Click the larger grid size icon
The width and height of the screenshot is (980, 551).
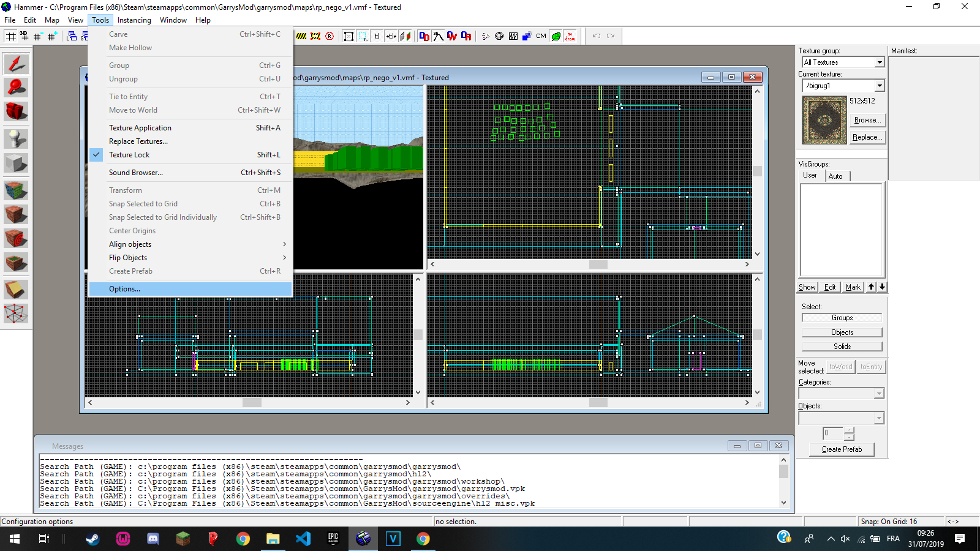pyautogui.click(x=51, y=36)
